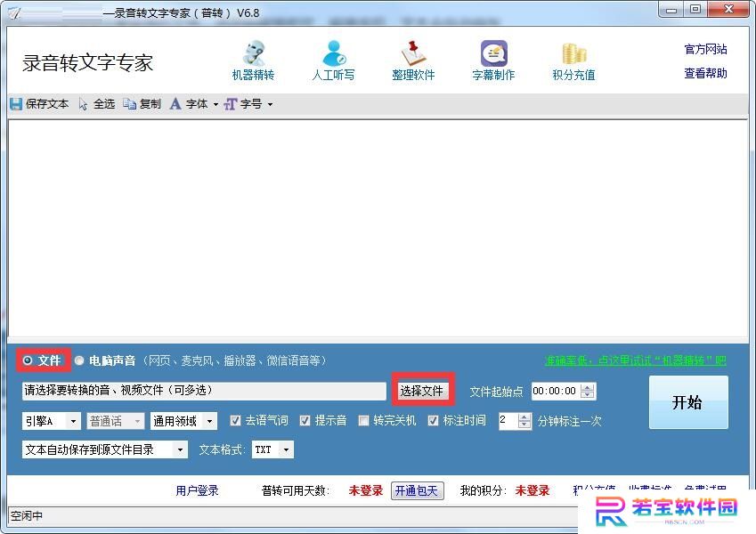Click the 复制 copy icon
Viewport: 756px width, 534px height.
point(129,104)
